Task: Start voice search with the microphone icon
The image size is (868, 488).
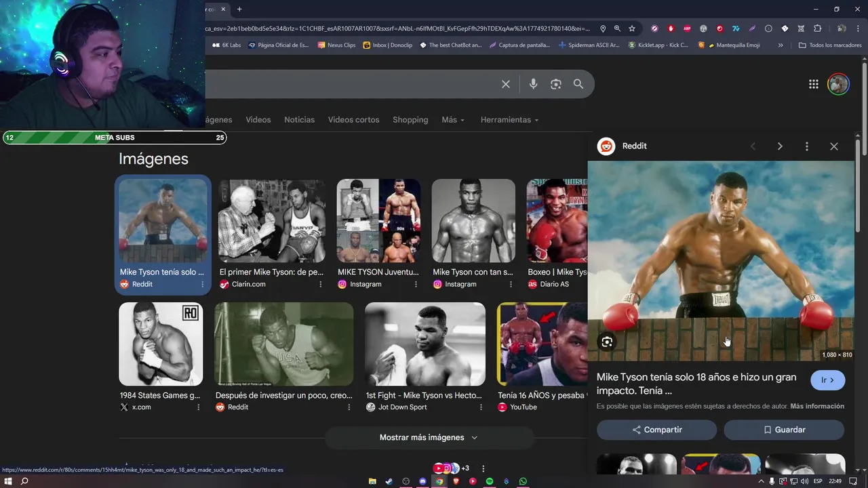Action: point(533,84)
